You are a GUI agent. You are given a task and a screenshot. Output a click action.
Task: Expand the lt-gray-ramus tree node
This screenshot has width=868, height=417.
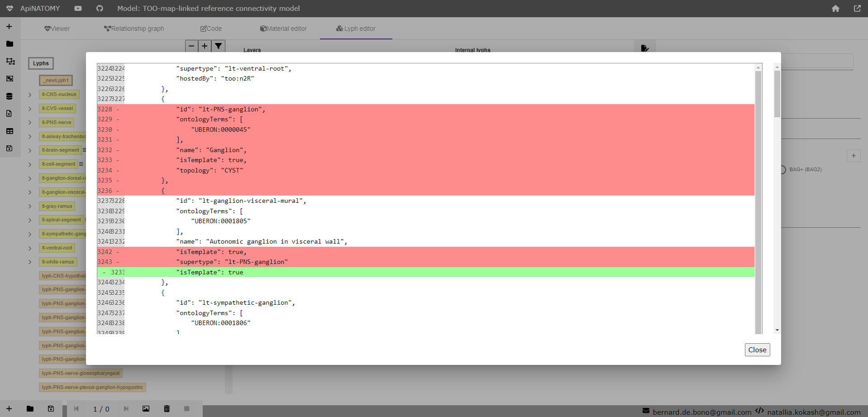30,206
